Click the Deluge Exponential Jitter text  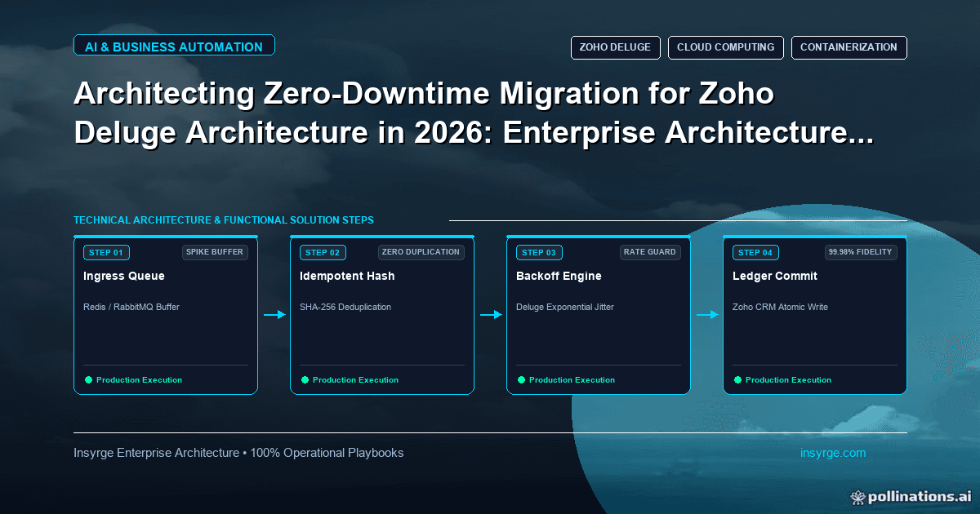565,307
